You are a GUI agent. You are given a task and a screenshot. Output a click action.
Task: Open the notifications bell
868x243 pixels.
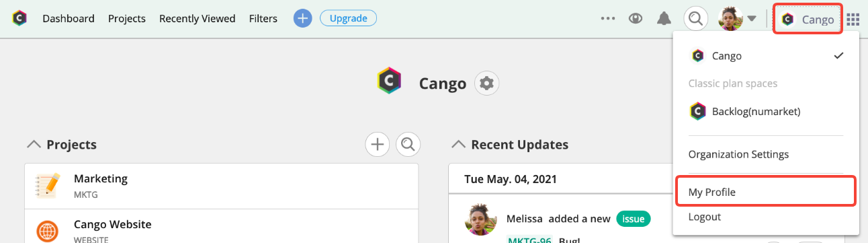coord(664,19)
